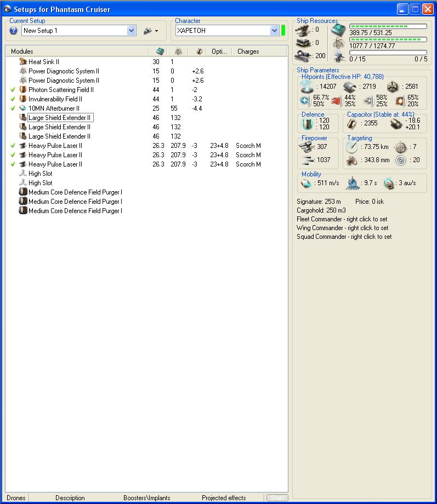Click the powergrid resource icon
The width and height of the screenshot is (437, 504).
338,43
